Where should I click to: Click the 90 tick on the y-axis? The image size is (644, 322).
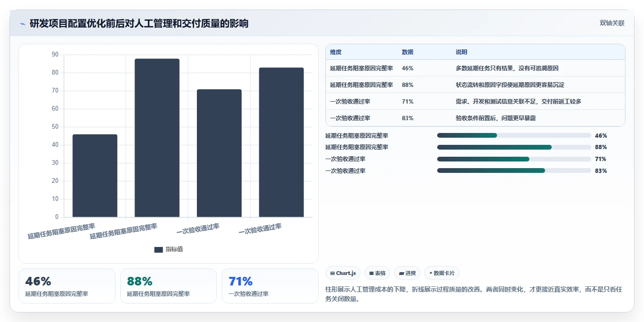[55, 55]
